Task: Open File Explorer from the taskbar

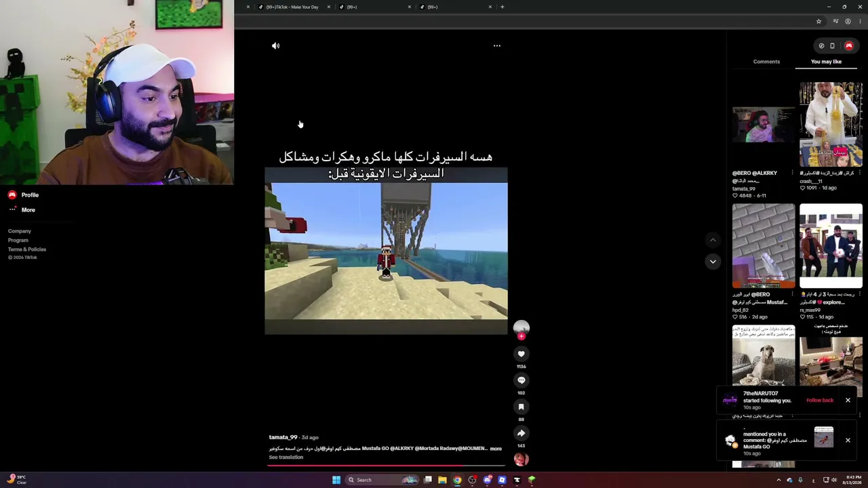Action: 442,480
